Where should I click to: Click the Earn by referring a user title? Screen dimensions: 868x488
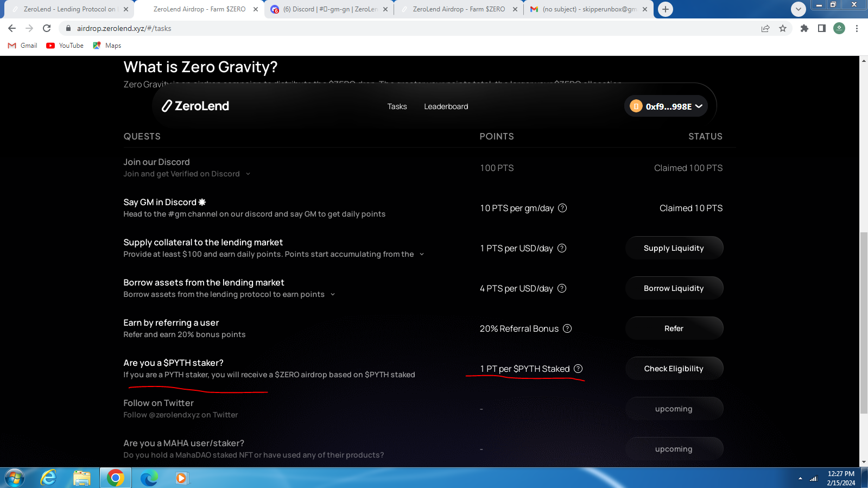point(171,322)
